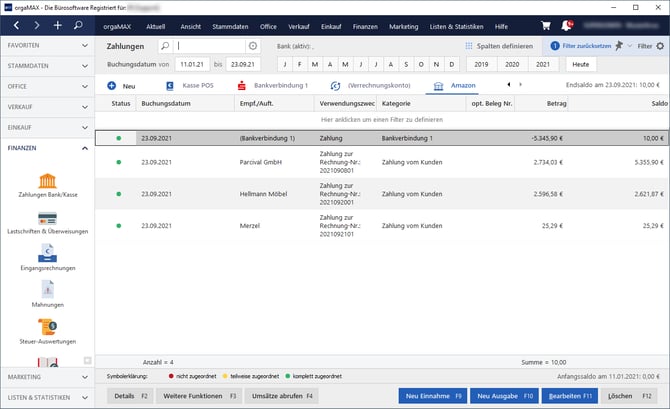Open Filter settings gear icon

click(660, 46)
